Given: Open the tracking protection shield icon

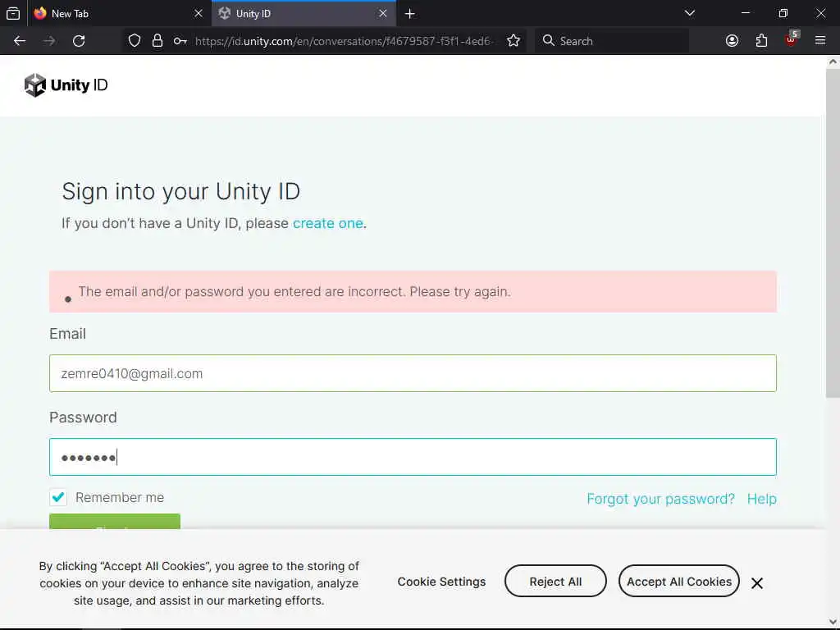Looking at the screenshot, I should 135,41.
